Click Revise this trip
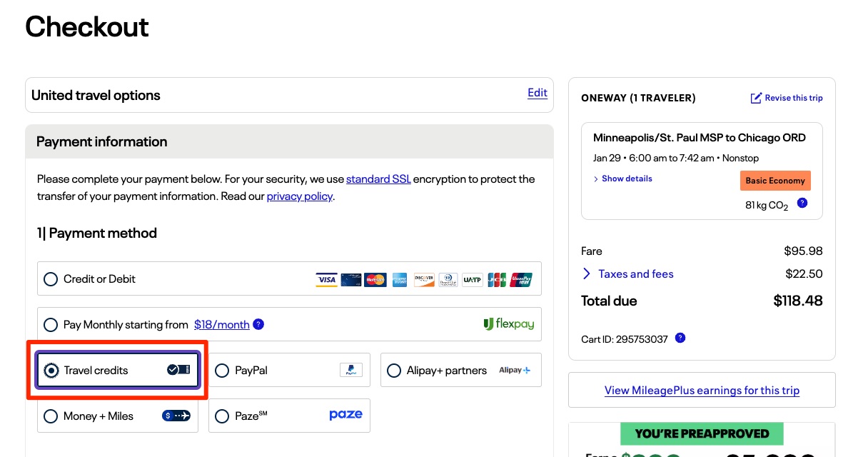This screenshot has height=457, width=868. tap(787, 98)
